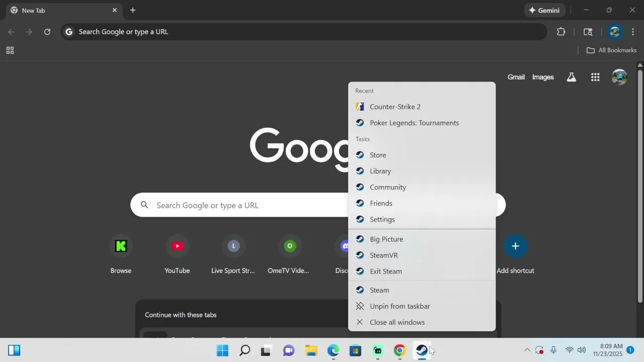Open the Gemini button in the Chrome title bar
The height and width of the screenshot is (362, 644).
click(545, 10)
